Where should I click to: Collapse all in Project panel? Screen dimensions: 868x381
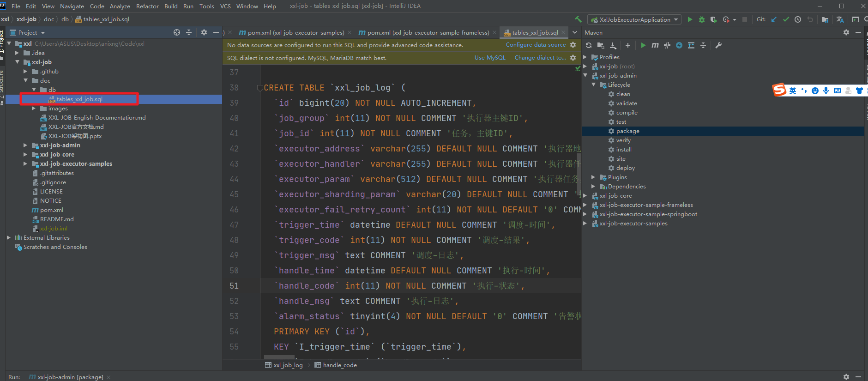(x=189, y=32)
